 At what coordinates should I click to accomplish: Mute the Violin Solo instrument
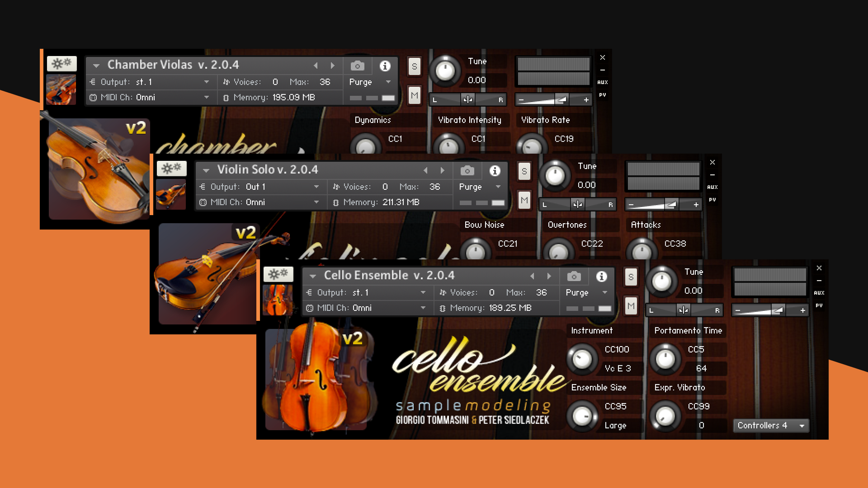click(x=524, y=200)
